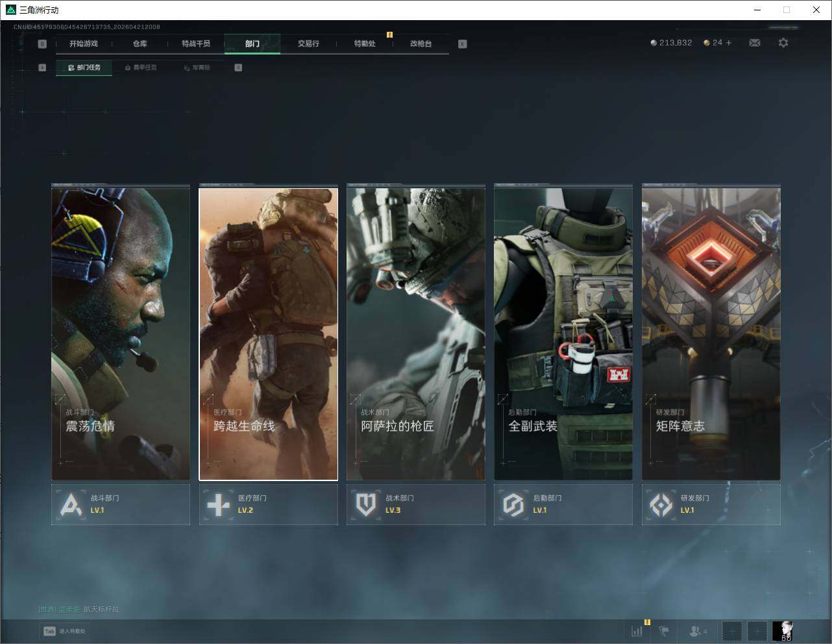Open the 改枪台 tab

[421, 43]
